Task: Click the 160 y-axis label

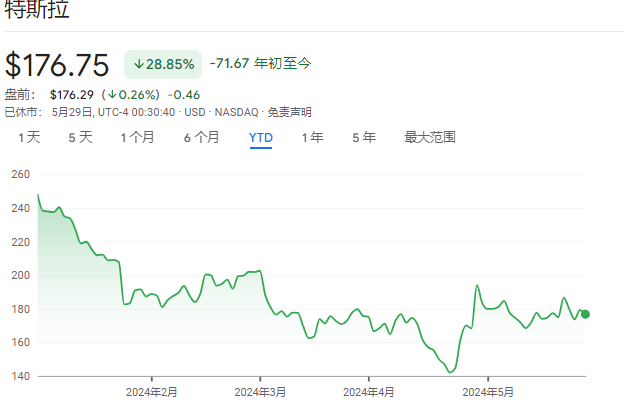Action: coord(21,342)
